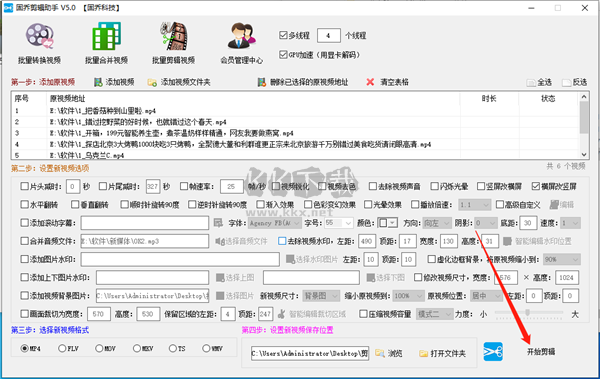Open 新视频尺寸 背景图 dropdown
The width and height of the screenshot is (600, 379).
pos(321,296)
